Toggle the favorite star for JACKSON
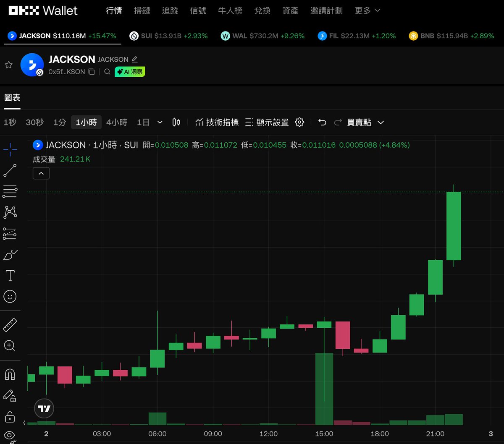Viewport: 504px width, 444px height. pos(9,65)
